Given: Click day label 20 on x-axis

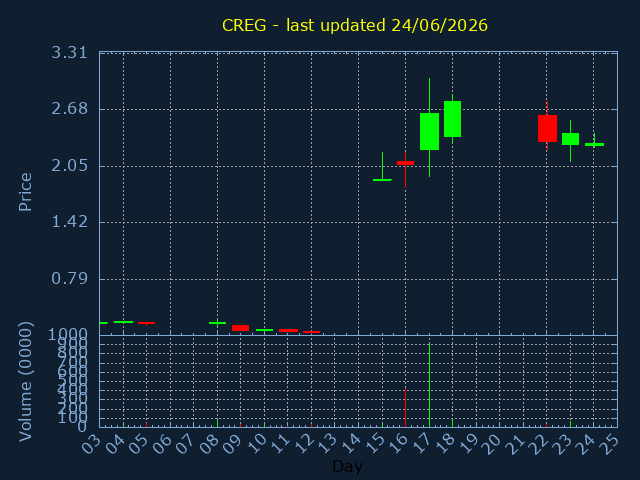Looking at the screenshot, I should click(492, 444).
